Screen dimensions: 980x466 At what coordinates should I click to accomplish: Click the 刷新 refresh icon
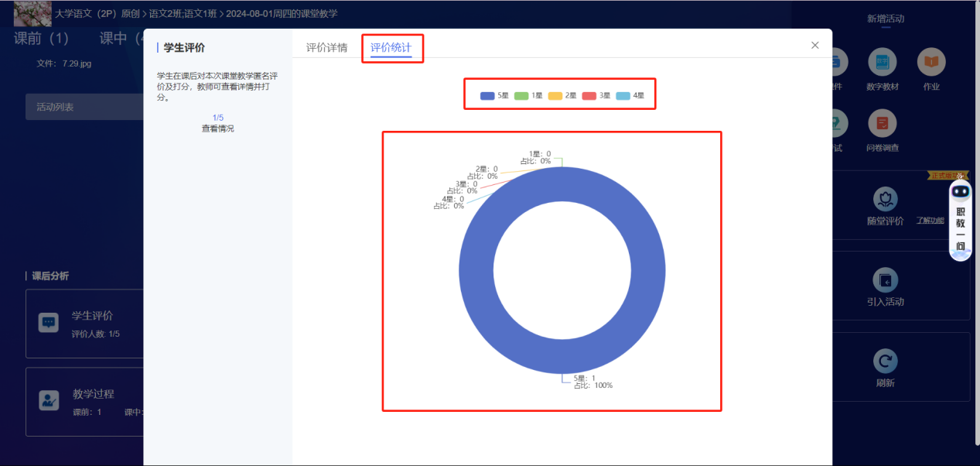click(885, 361)
